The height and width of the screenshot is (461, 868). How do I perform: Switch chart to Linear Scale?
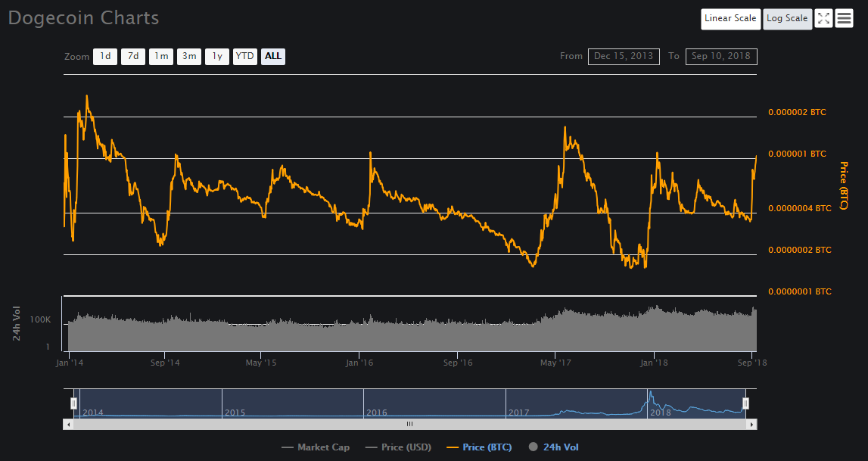click(731, 19)
